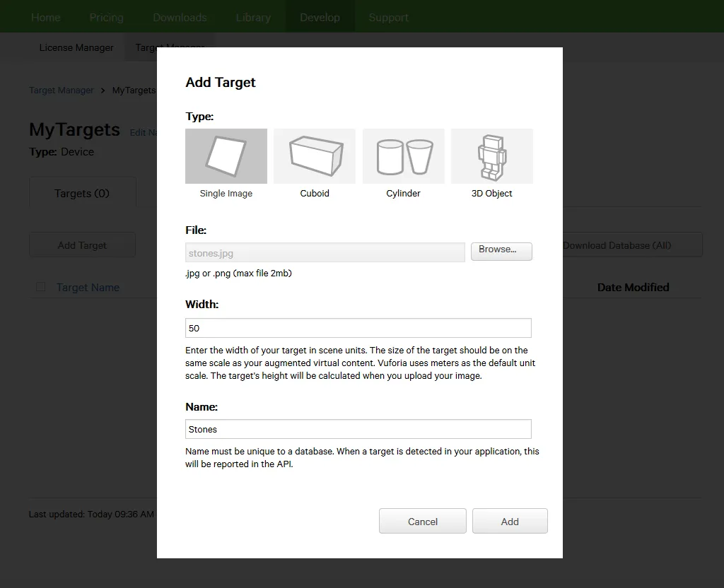The image size is (724, 588).
Task: Click the Edit Name link beside MyTargets
Action: (x=144, y=132)
